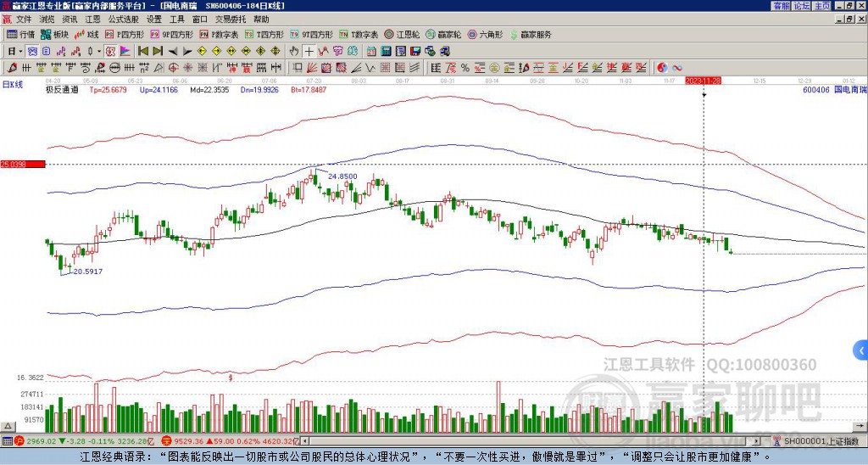The image size is (868, 465).
Task: Open the 帮助 menu
Action: click(x=261, y=20)
